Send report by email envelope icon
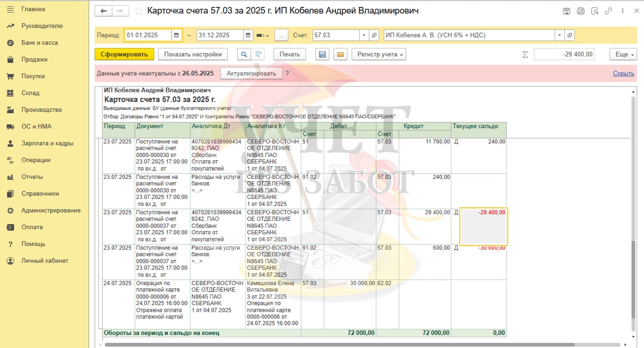Viewport: 644px width, 348px height. point(340,54)
